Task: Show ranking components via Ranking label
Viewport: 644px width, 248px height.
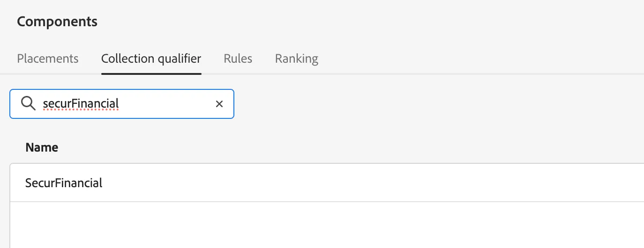Action: click(x=297, y=58)
